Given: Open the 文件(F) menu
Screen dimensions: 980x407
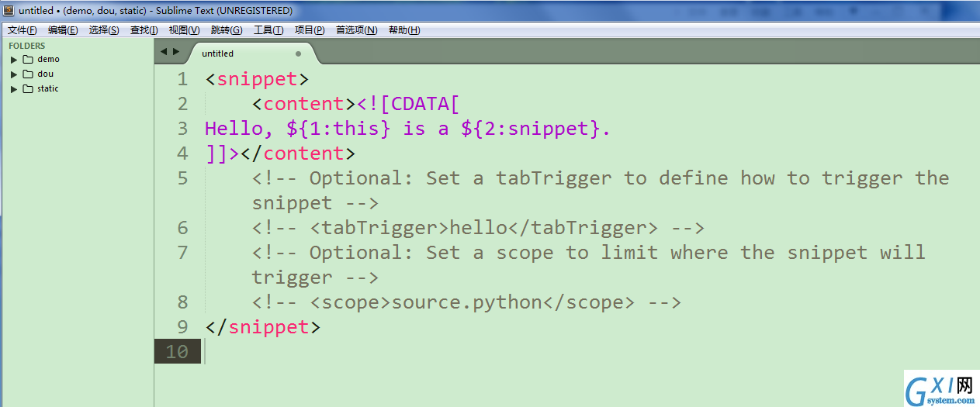Looking at the screenshot, I should tap(23, 30).
